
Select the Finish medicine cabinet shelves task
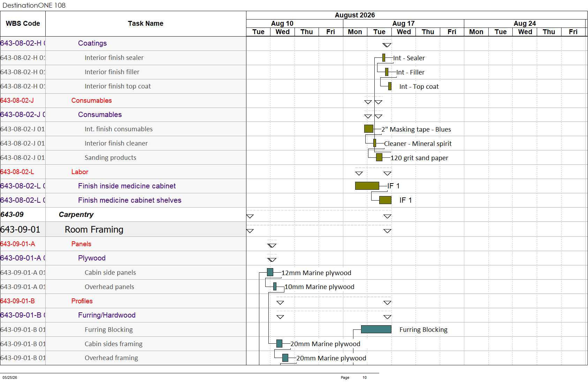pos(130,201)
